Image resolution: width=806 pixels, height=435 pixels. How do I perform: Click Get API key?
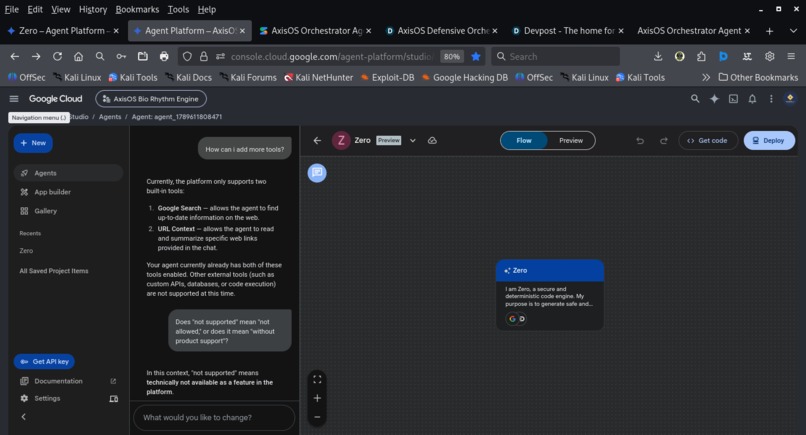tap(44, 361)
